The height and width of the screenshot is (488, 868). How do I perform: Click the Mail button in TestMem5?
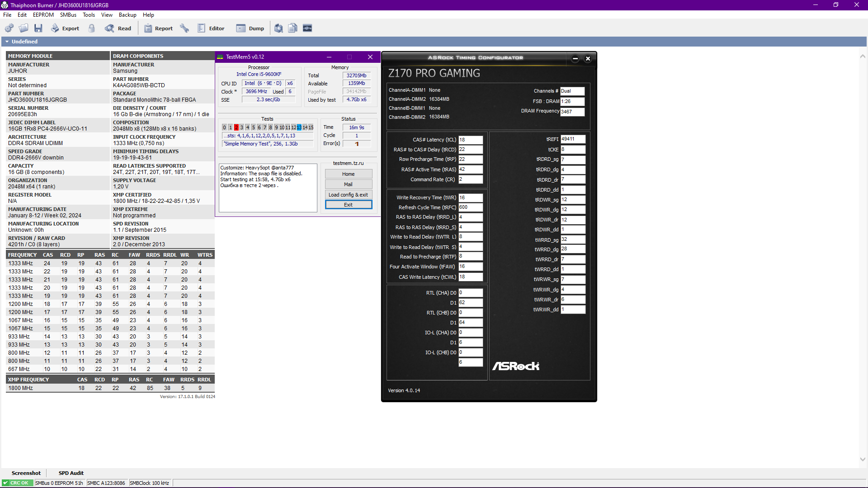pos(348,184)
